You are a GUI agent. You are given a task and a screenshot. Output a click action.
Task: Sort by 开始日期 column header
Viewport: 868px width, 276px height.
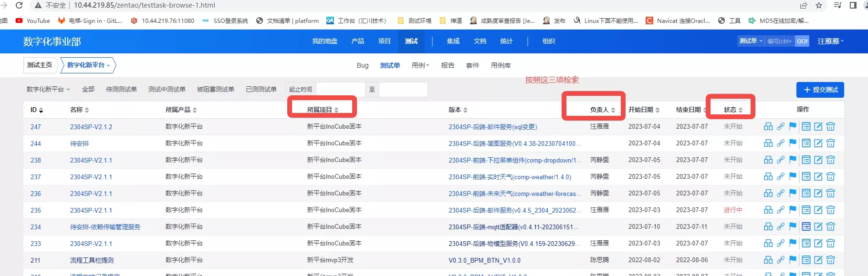coord(644,110)
